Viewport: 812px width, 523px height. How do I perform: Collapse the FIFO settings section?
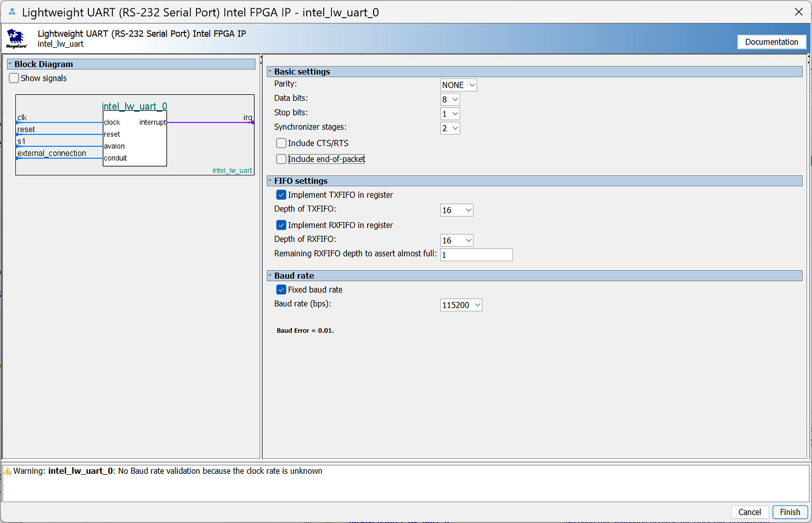click(270, 181)
